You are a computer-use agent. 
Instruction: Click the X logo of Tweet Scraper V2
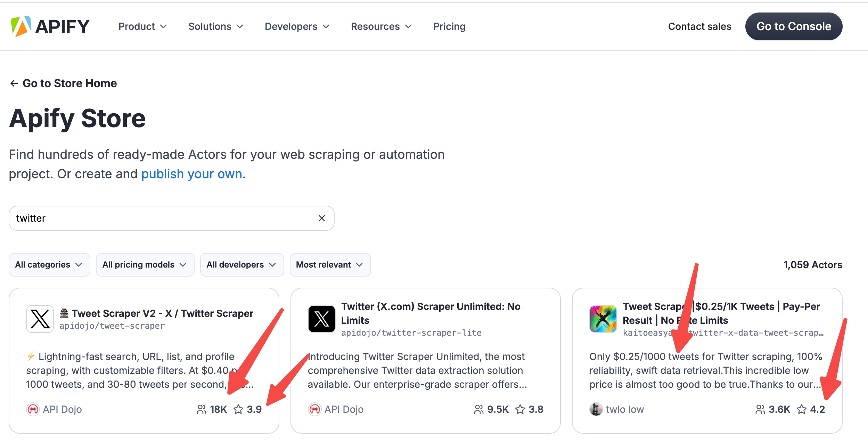[x=40, y=319]
